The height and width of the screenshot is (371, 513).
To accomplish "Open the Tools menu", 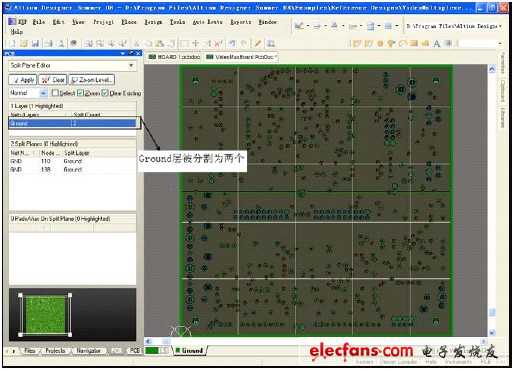I will [x=177, y=22].
